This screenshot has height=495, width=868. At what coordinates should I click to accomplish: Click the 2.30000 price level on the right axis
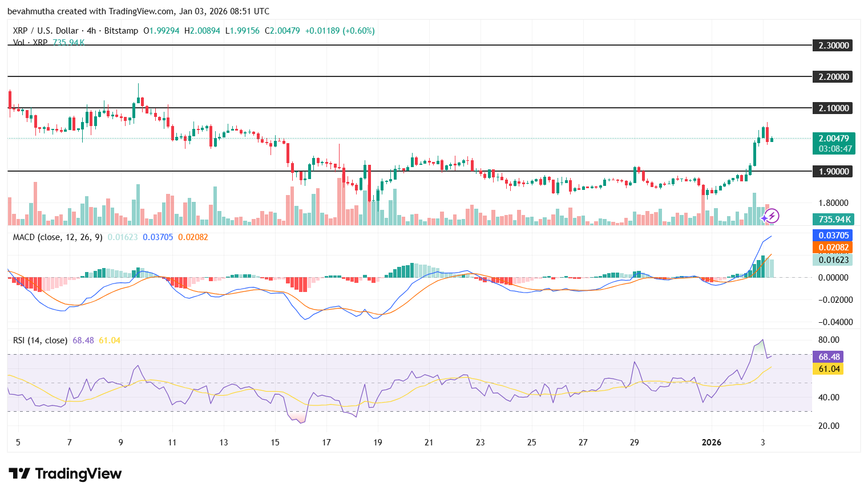coord(833,45)
